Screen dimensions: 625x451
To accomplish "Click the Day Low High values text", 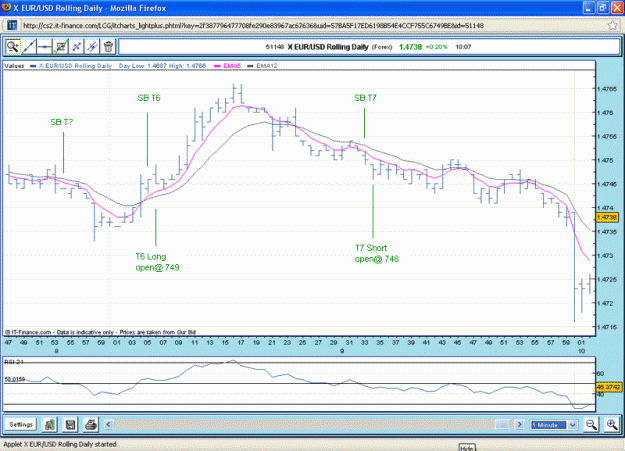I will [162, 66].
